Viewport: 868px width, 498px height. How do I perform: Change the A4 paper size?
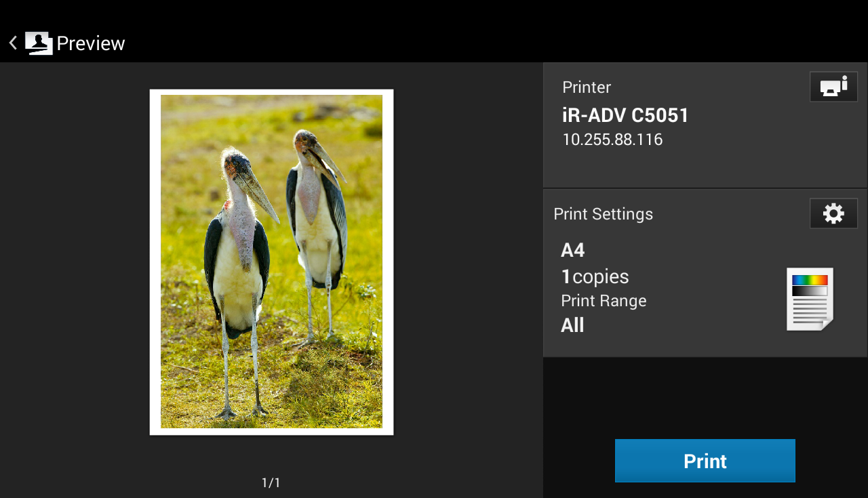pyautogui.click(x=573, y=251)
